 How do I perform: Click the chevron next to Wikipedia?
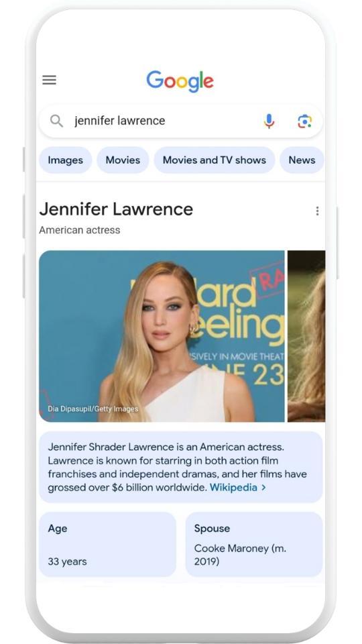pos(263,488)
